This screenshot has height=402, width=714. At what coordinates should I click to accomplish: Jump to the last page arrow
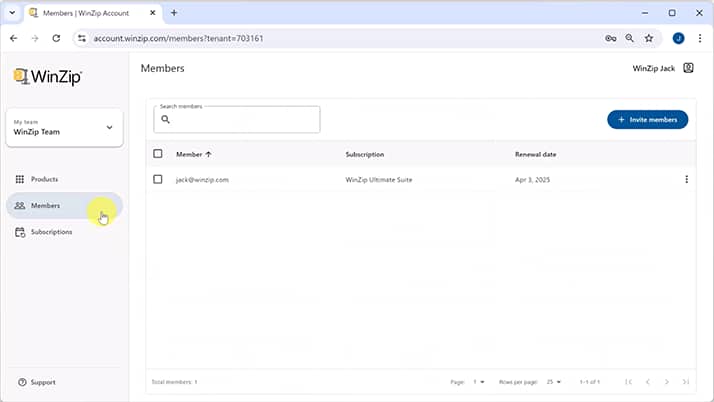tap(686, 382)
